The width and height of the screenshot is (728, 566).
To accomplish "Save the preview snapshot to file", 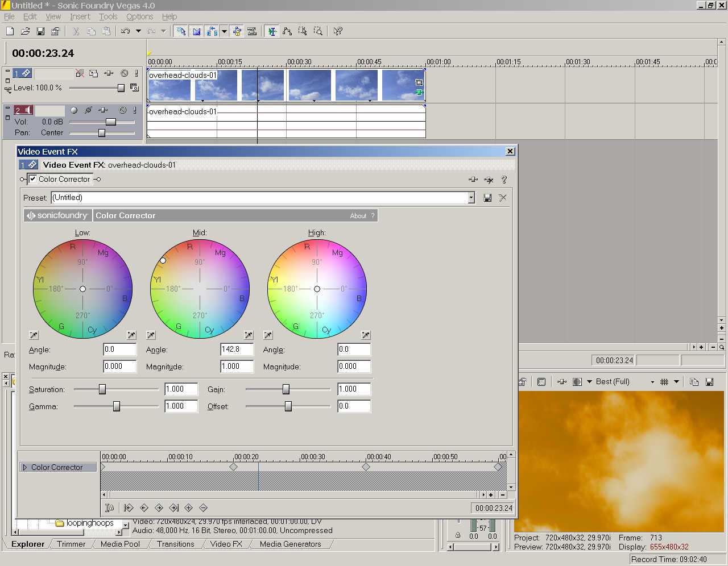I will point(709,382).
